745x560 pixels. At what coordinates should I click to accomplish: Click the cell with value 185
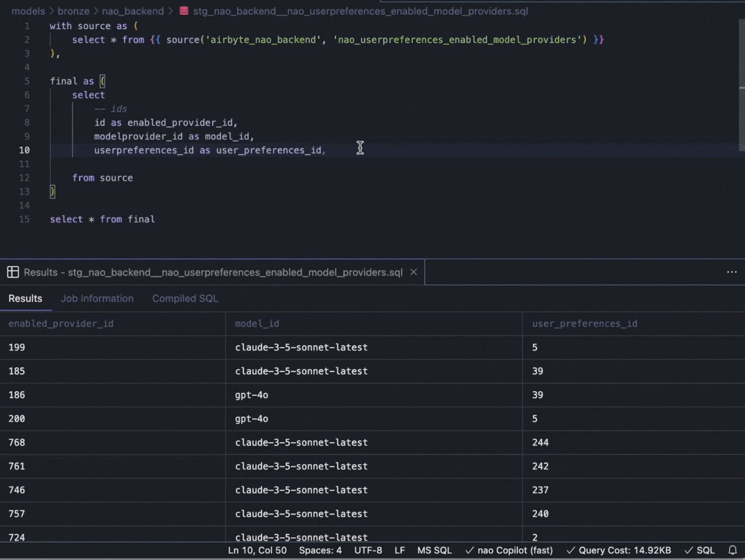113,371
